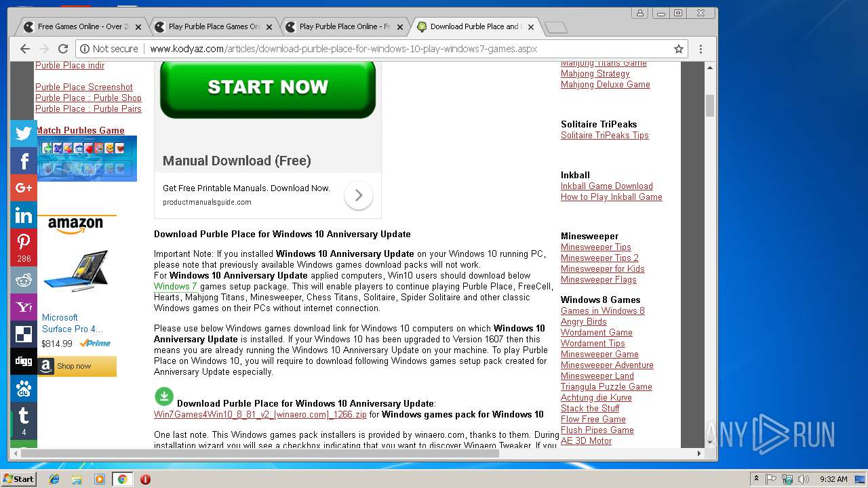Click the volume speaker tray icon
Screen dimensions: 868x488
[804, 479]
